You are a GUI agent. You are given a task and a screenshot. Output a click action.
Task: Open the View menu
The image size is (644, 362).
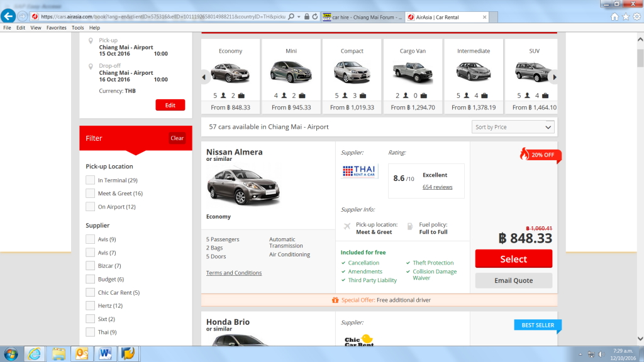click(36, 28)
